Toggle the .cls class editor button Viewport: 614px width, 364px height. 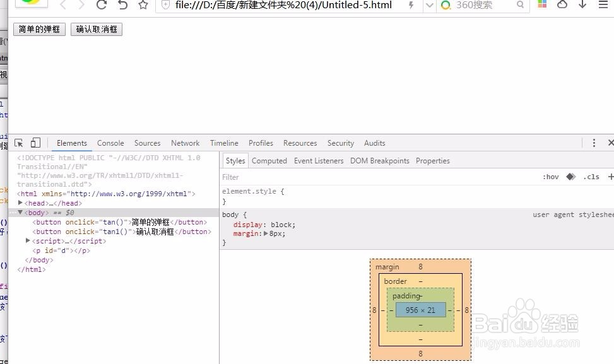(591, 177)
